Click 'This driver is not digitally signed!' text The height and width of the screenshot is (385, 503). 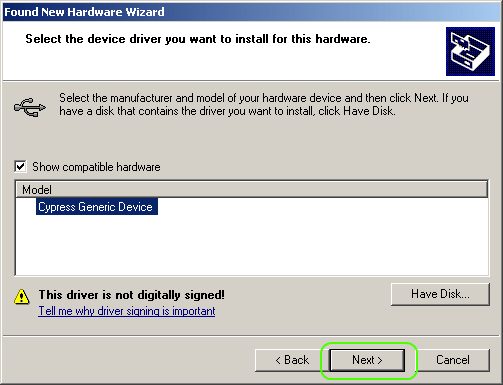(132, 295)
